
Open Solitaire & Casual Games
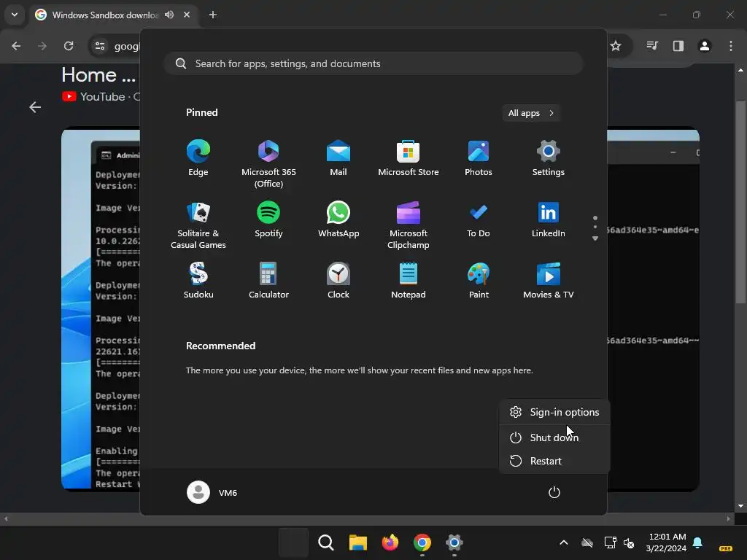[x=198, y=225]
